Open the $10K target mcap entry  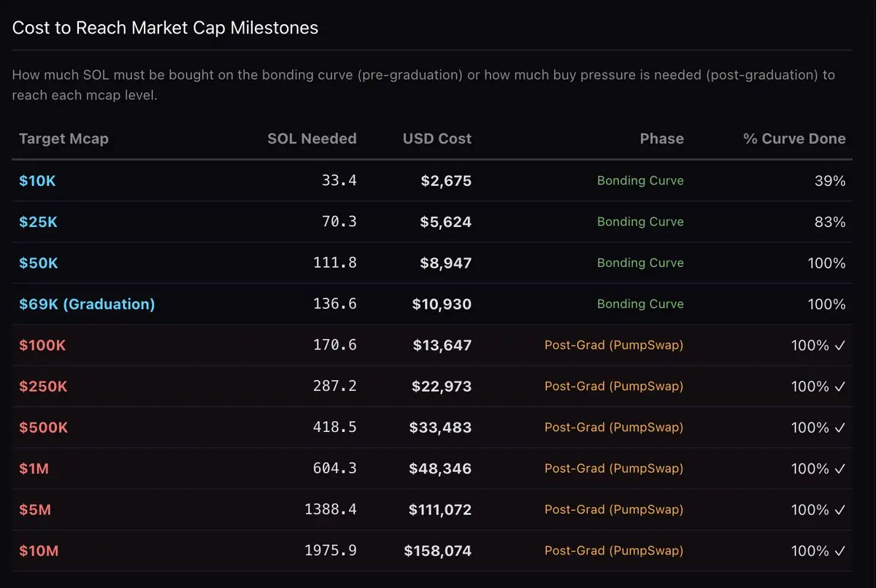click(x=37, y=181)
